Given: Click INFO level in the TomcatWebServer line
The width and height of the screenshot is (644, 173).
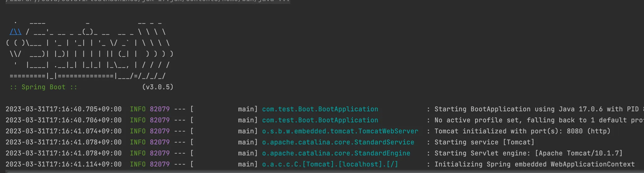Looking at the screenshot, I should point(138,131).
